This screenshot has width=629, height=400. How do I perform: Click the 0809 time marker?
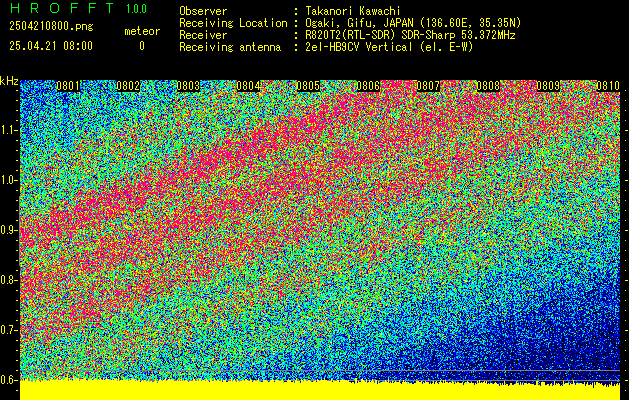click(x=548, y=86)
